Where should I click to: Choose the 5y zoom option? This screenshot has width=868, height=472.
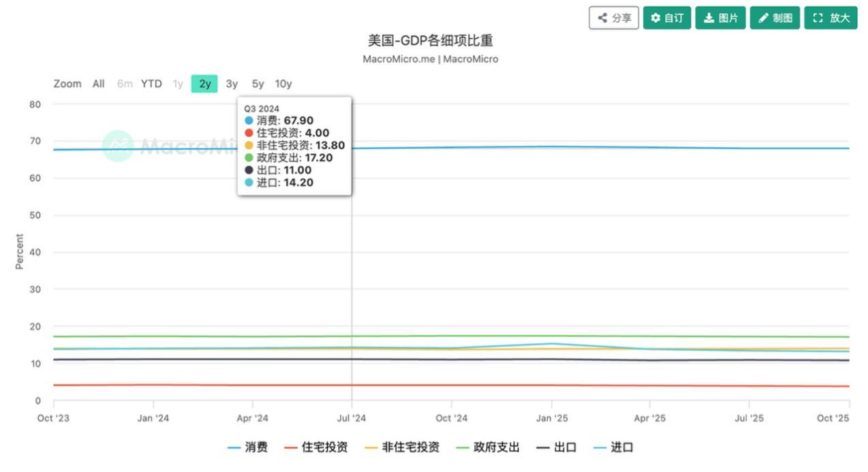tap(258, 84)
